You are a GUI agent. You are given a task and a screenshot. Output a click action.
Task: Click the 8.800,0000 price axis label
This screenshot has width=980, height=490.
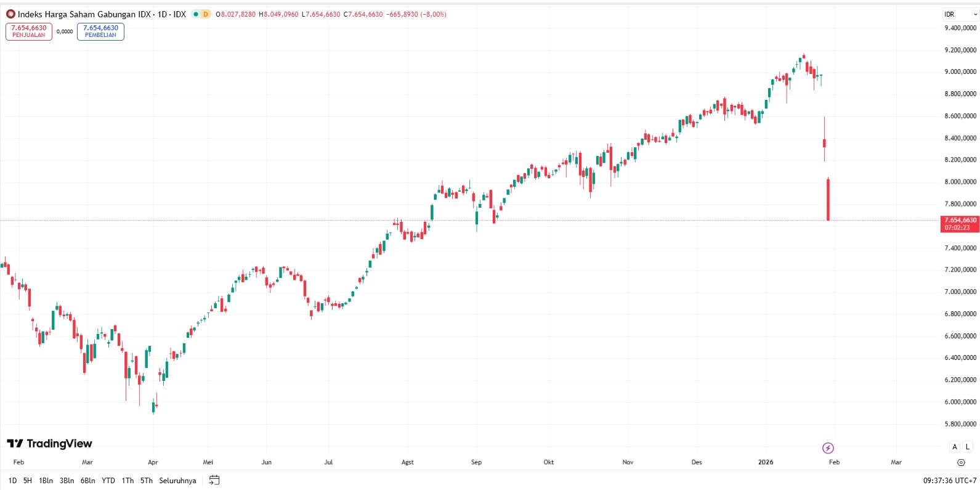960,94
